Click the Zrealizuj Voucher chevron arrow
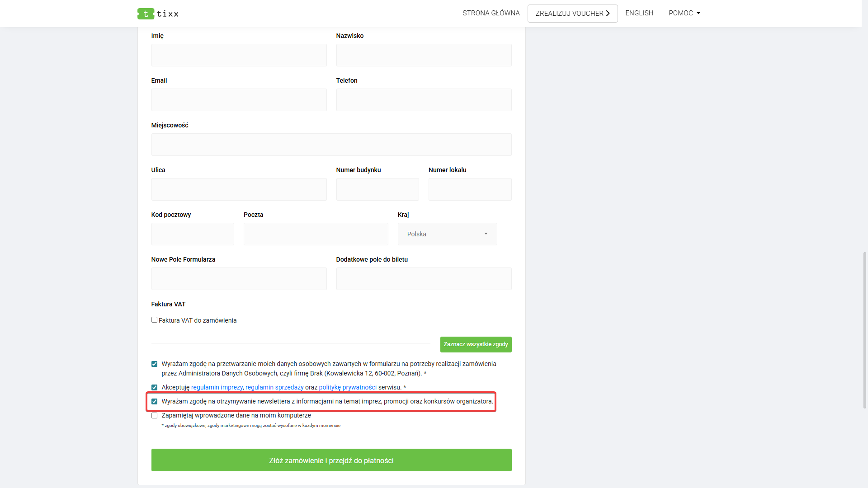Screen dimensions: 868x488 pyautogui.click(x=608, y=14)
